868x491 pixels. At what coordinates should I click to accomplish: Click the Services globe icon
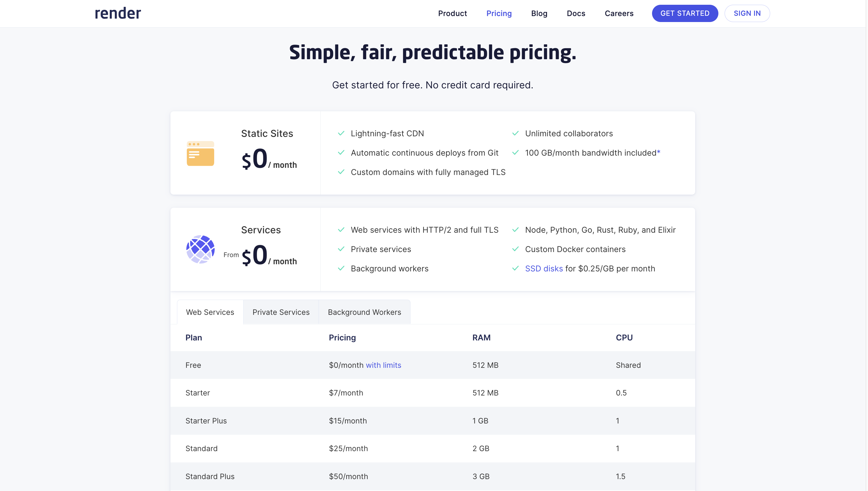click(200, 249)
